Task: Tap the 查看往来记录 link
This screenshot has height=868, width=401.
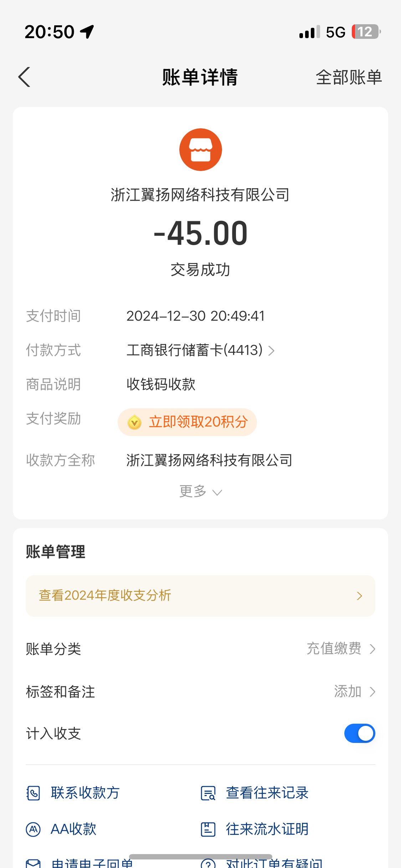Action: point(267,793)
